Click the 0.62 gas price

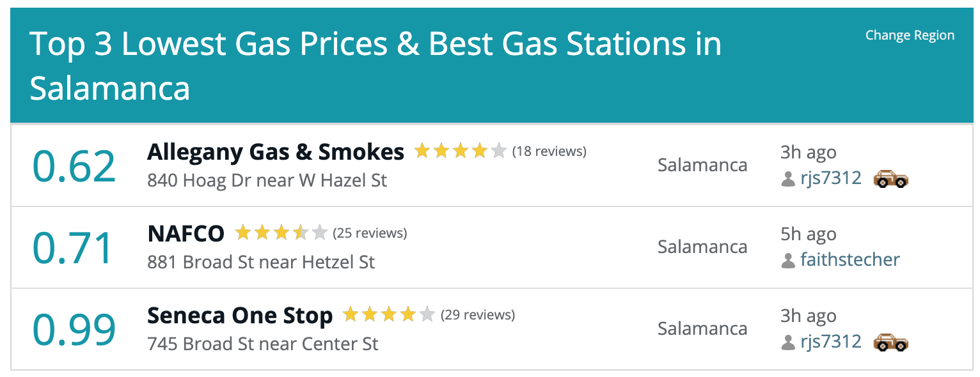74,165
